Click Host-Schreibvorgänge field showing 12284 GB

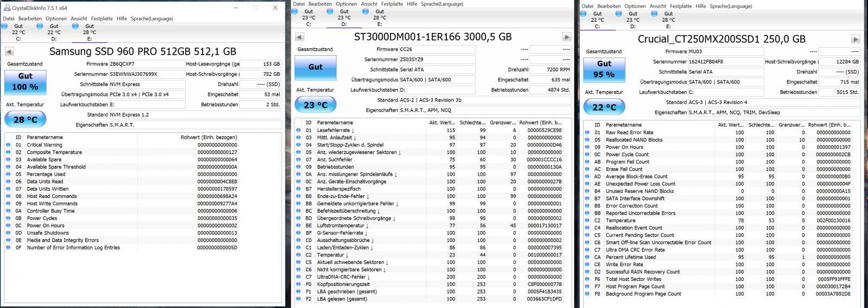pos(839,62)
